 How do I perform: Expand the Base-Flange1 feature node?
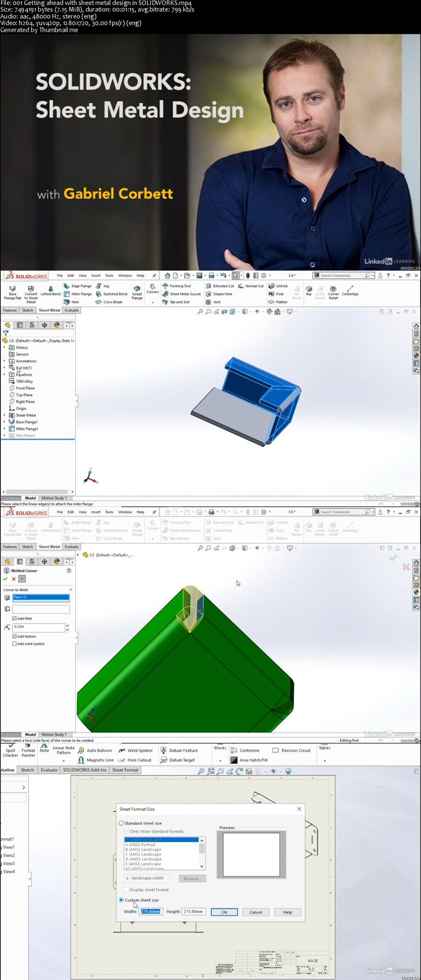pyautogui.click(x=4, y=422)
